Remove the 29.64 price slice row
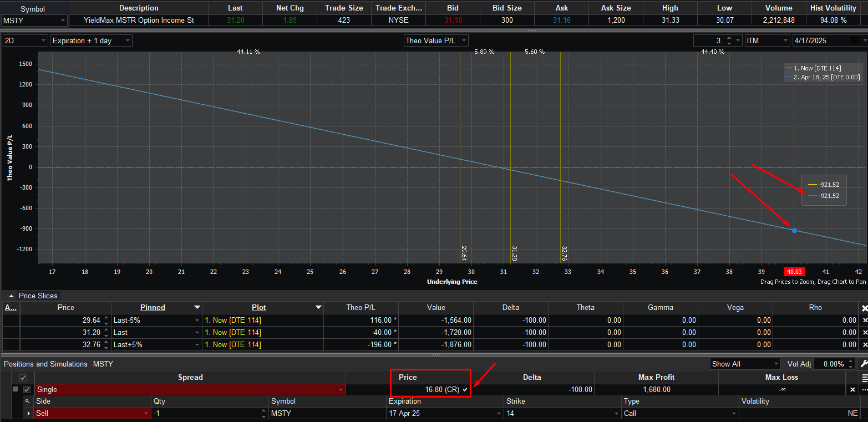The width and height of the screenshot is (868, 422). tap(864, 321)
